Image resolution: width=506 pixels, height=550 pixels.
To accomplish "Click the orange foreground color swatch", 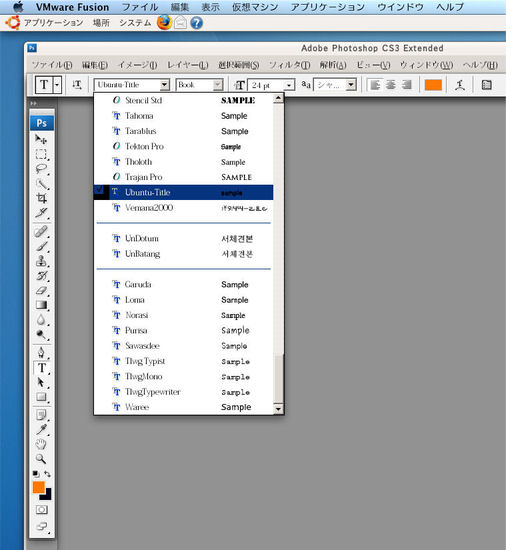I will pyautogui.click(x=38, y=487).
